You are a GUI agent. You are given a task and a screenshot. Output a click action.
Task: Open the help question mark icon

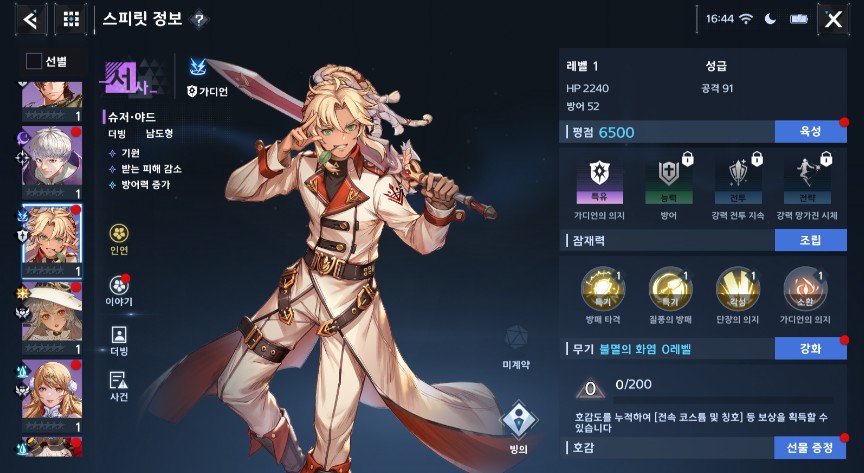pyautogui.click(x=199, y=20)
